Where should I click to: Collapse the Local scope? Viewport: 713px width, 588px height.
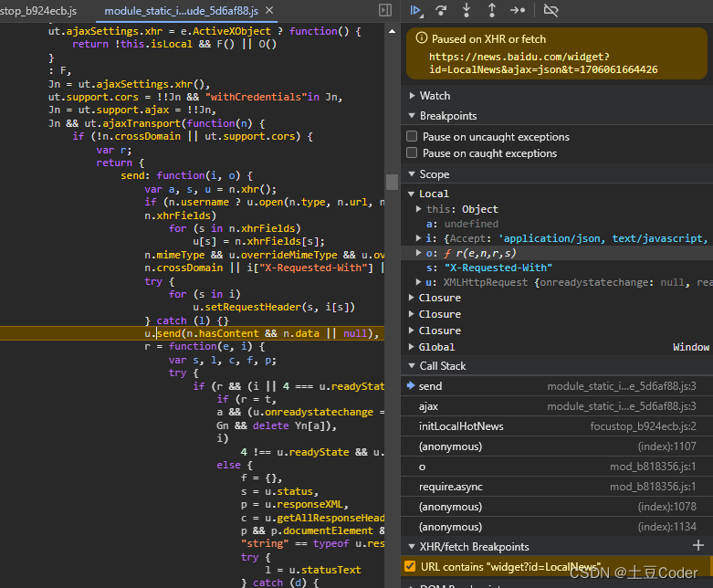411,194
